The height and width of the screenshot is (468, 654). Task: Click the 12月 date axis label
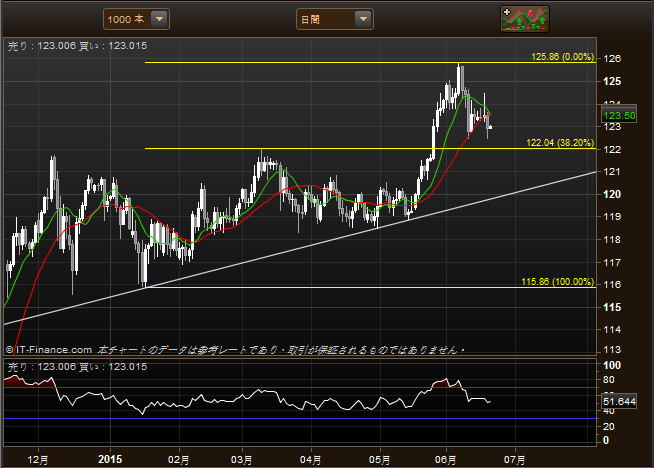click(x=38, y=460)
